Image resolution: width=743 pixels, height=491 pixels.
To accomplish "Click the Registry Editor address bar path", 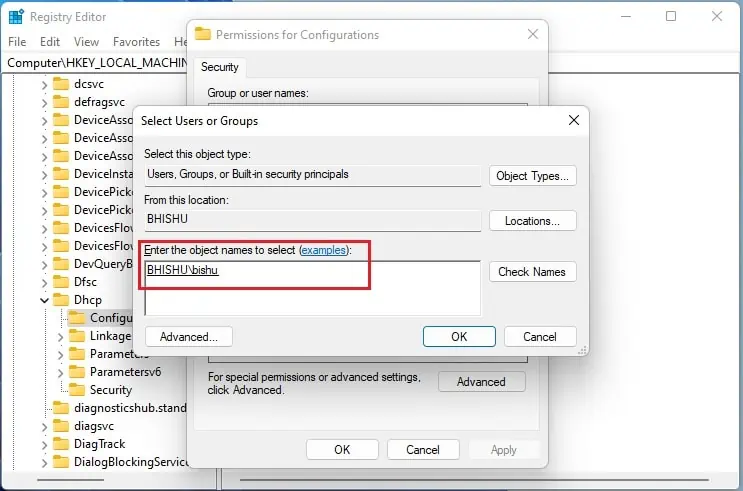I will pos(97,63).
